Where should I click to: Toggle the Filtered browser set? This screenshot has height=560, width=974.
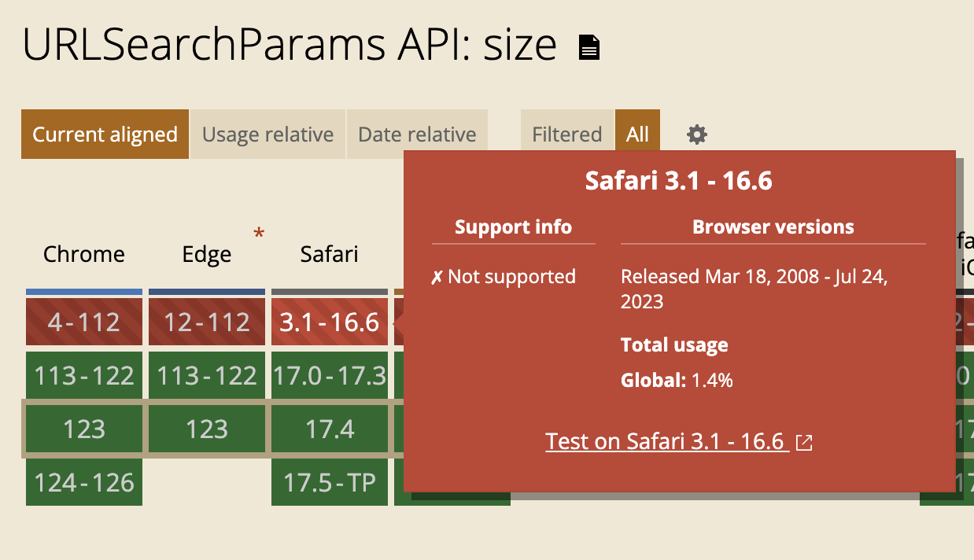(x=567, y=134)
